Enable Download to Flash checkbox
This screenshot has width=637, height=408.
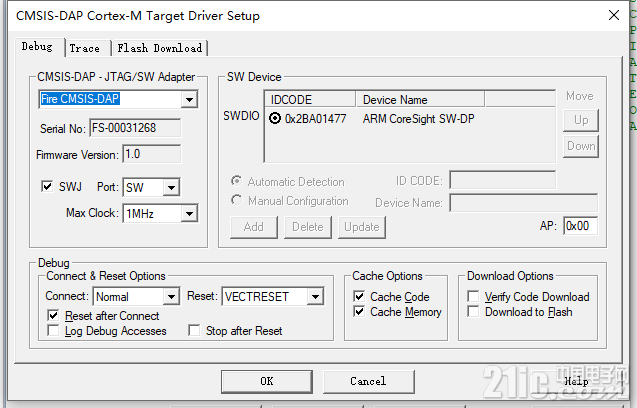pyautogui.click(x=473, y=312)
